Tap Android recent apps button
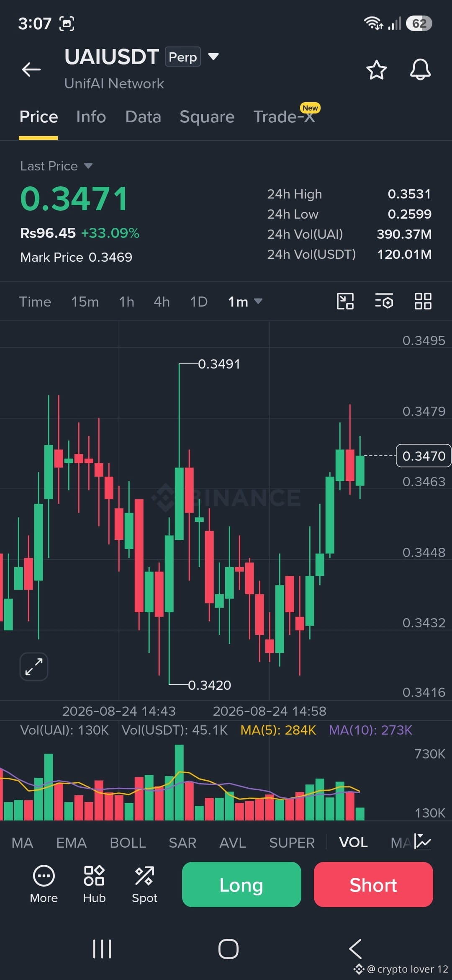The image size is (452, 980). (x=102, y=949)
